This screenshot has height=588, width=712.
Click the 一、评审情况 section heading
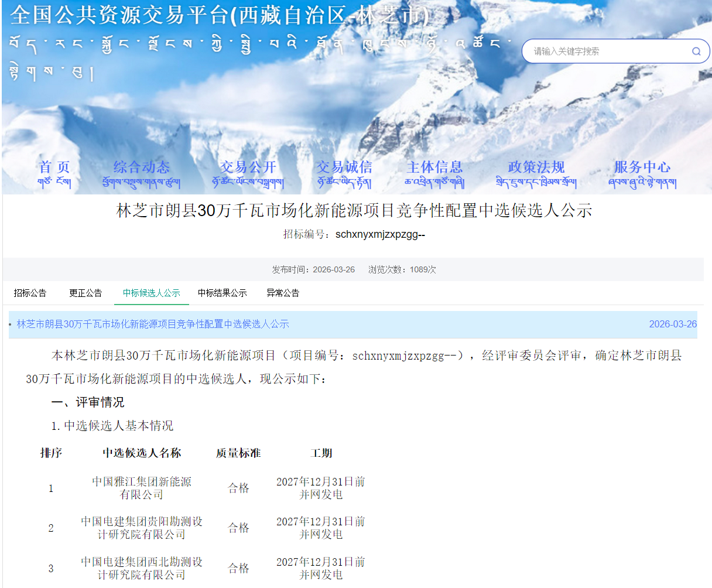click(x=88, y=402)
